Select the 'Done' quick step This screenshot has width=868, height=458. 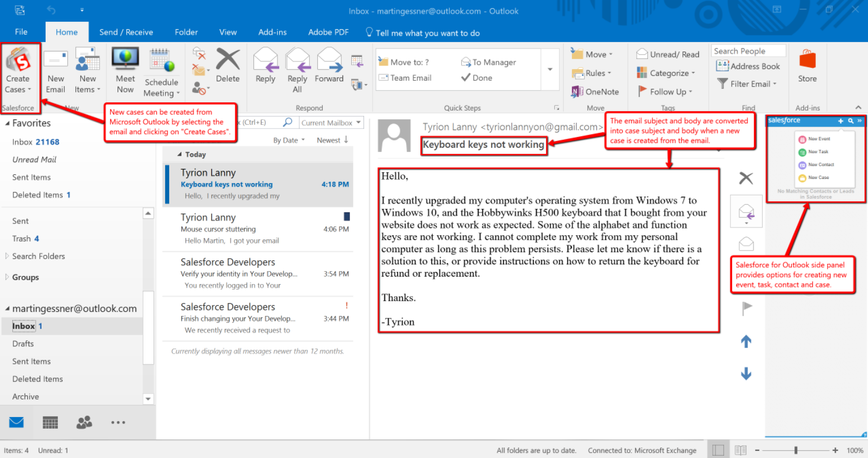(x=476, y=78)
